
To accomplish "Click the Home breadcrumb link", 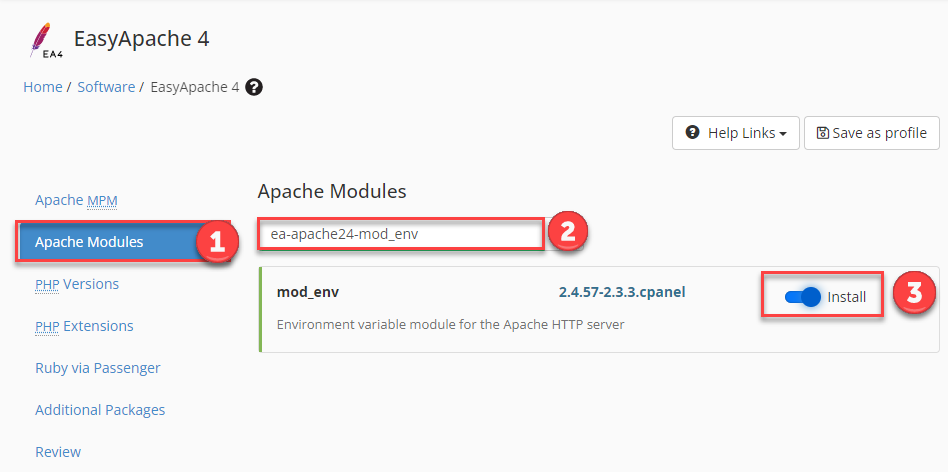I will (42, 87).
